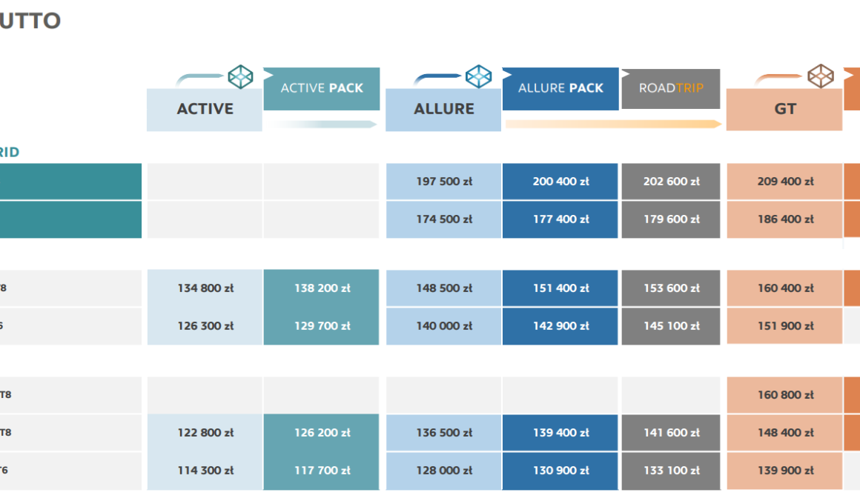
Task: Pick the 160 400 zł GT price
Action: (785, 288)
